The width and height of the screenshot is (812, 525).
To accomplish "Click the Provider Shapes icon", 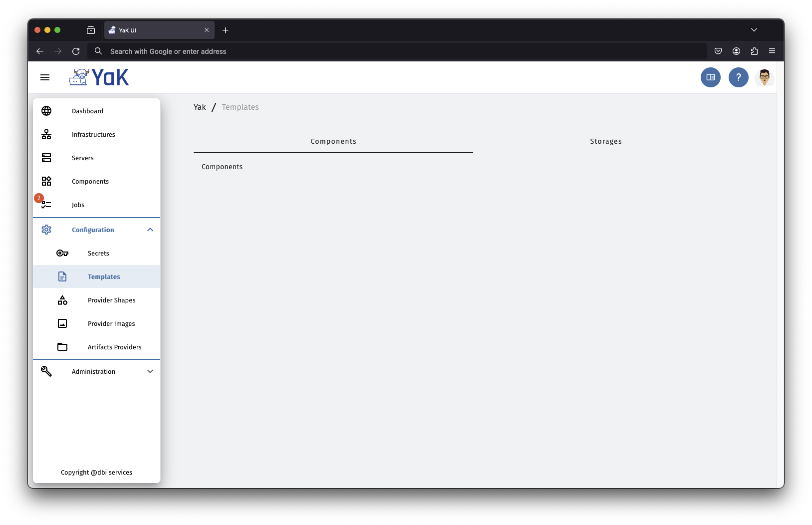I will coord(62,300).
